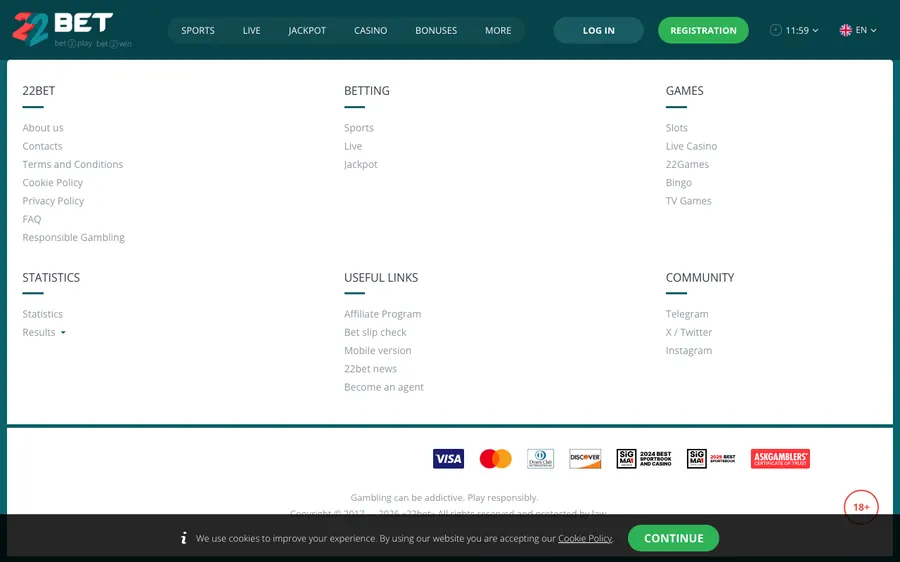The height and width of the screenshot is (562, 900).
Task: Click the AskGamblers certificate badge
Action: (780, 459)
